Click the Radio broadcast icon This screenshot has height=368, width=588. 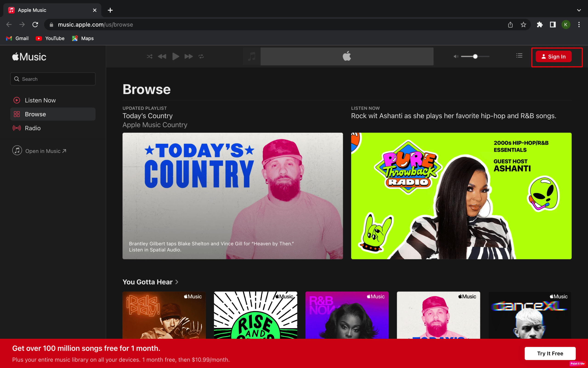point(17,128)
